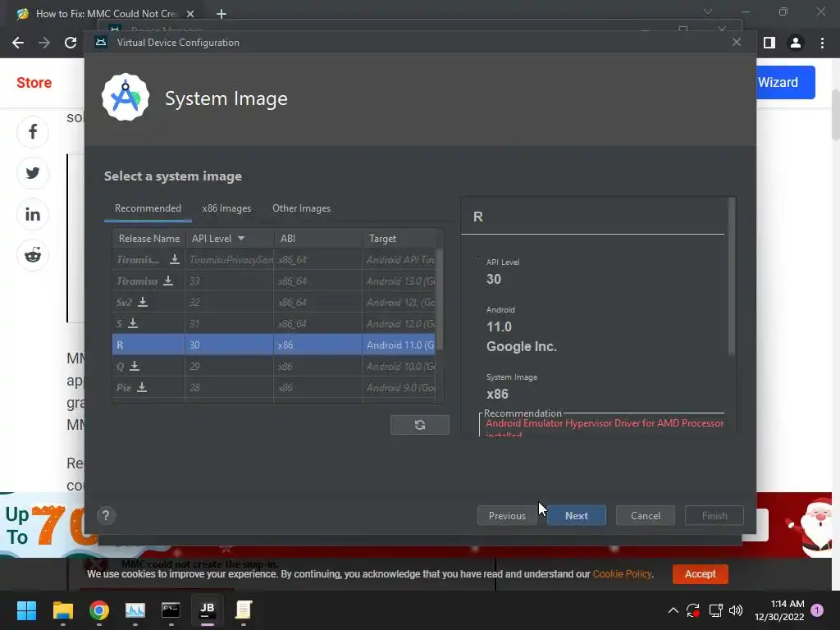Share the article on Reddit
Viewport: 840px width, 630px height.
click(x=33, y=256)
